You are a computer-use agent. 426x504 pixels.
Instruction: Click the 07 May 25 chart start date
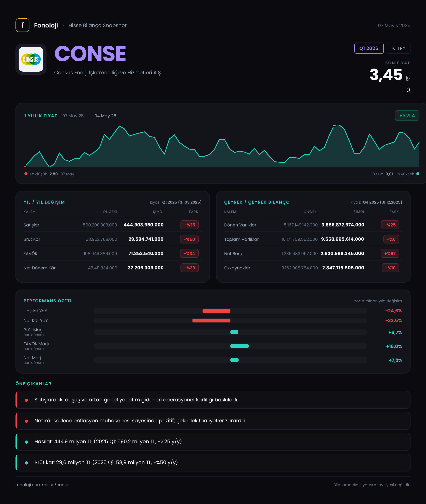click(73, 116)
